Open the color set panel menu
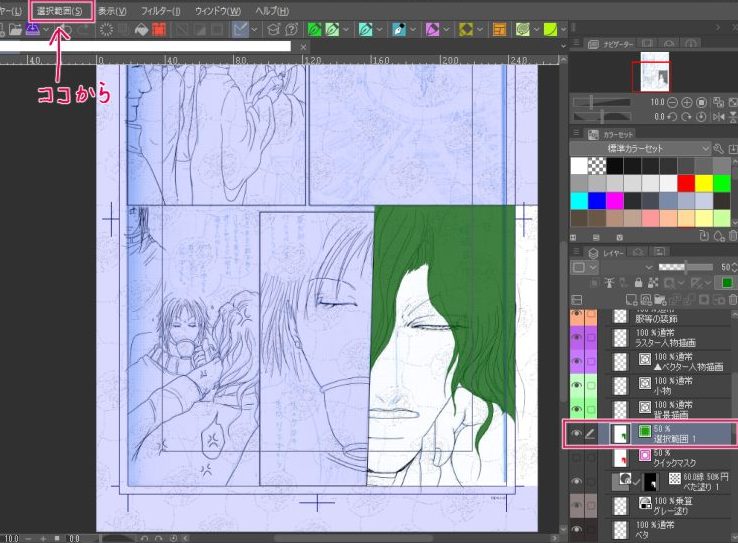Screen dimensions: 738x543 (x=576, y=134)
